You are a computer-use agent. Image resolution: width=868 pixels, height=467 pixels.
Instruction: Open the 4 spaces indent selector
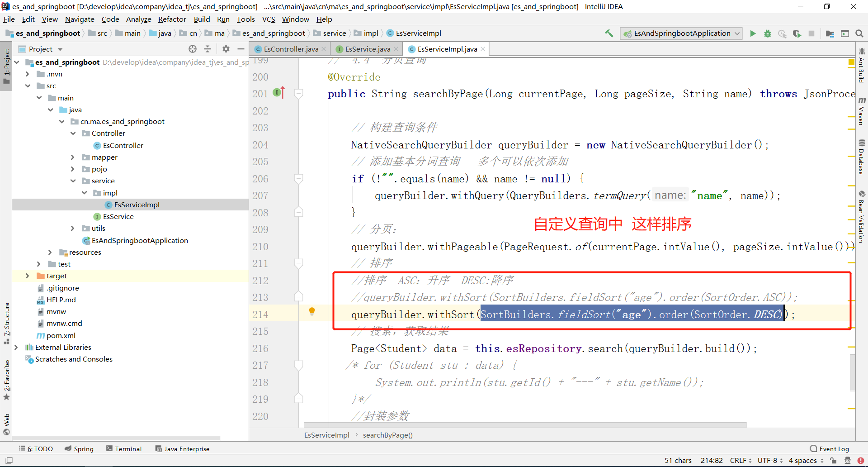click(x=806, y=461)
